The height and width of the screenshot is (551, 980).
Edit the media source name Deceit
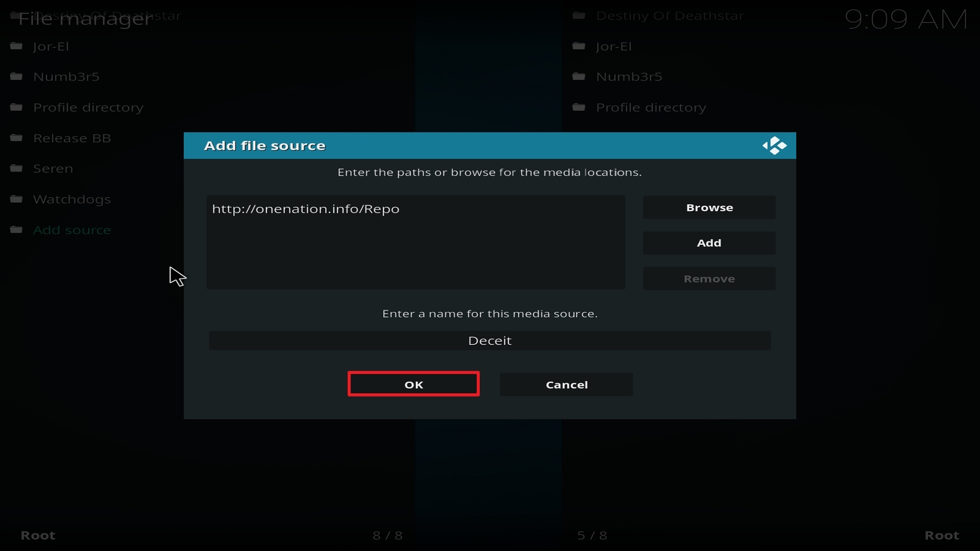point(490,341)
